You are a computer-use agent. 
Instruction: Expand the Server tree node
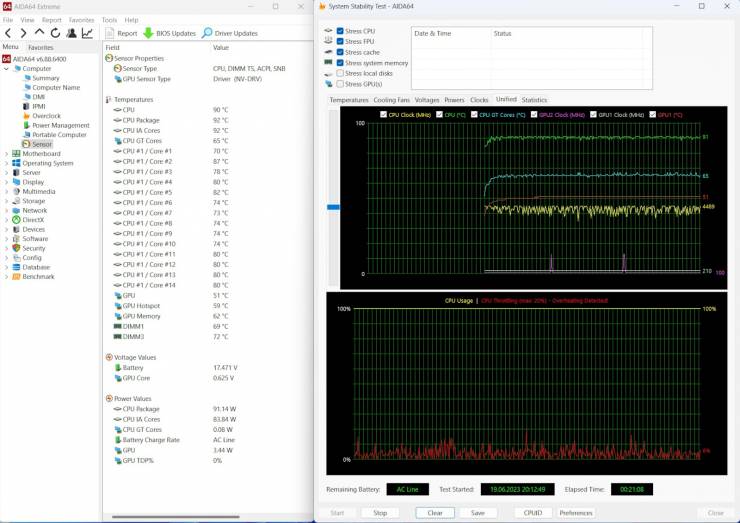point(6,172)
